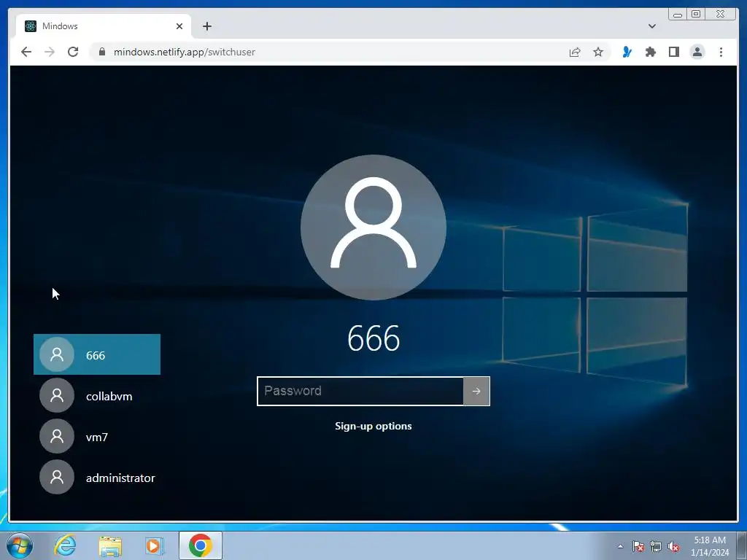Switch to the collabvm user
The image size is (747, 560).
[x=97, y=395]
